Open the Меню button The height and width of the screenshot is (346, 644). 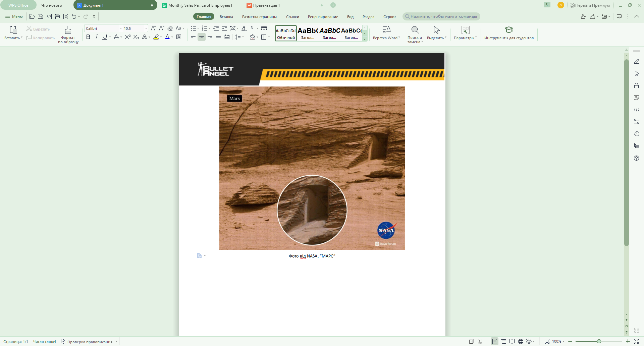(14, 16)
